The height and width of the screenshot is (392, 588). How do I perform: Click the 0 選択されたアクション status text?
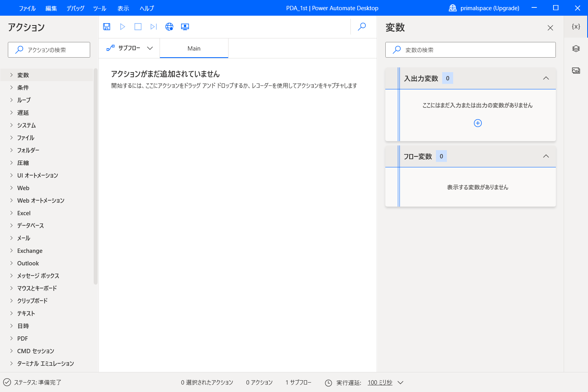point(207,383)
